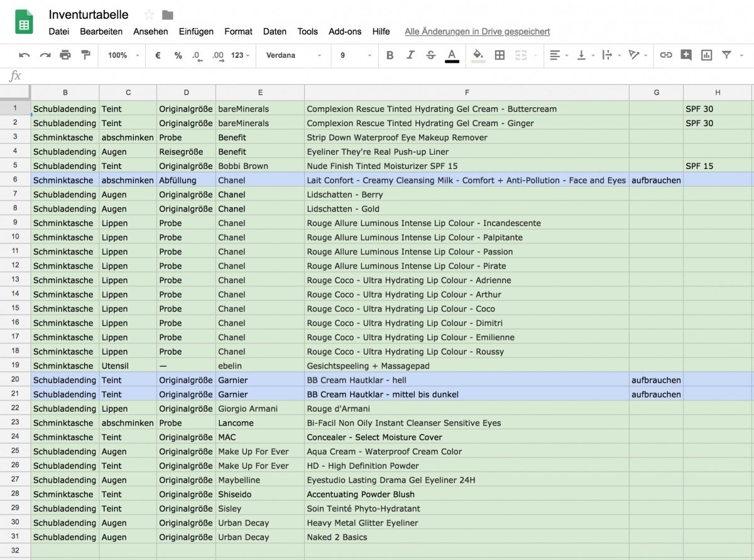Click the fx formula icon

15,76
